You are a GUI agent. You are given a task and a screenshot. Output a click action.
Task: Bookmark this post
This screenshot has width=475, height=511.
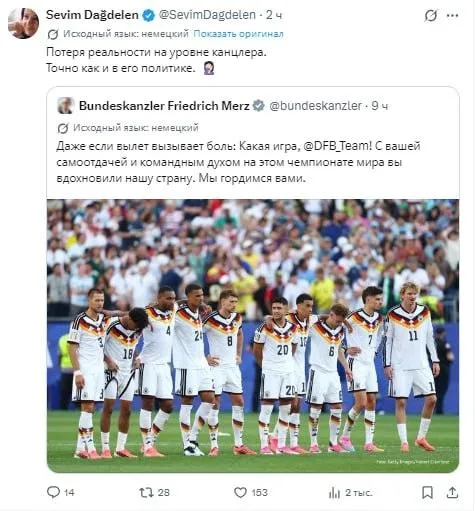pyautogui.click(x=427, y=492)
